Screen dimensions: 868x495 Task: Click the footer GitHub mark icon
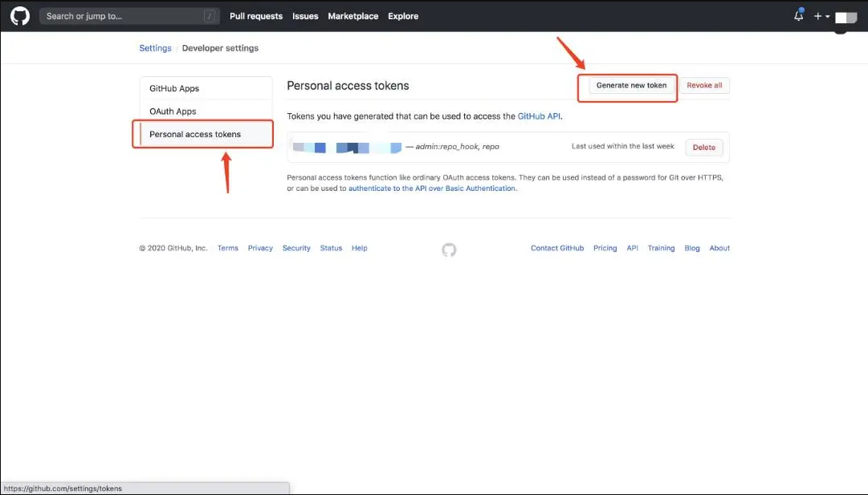click(449, 250)
